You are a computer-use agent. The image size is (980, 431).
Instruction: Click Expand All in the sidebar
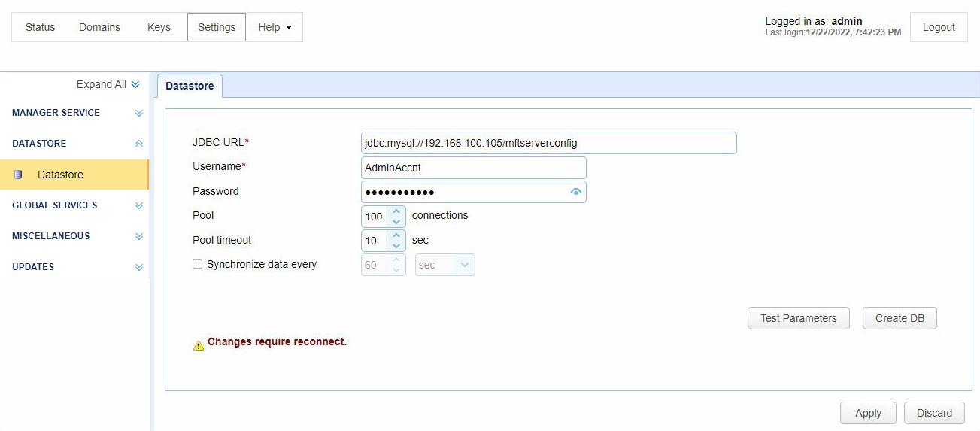(x=108, y=84)
